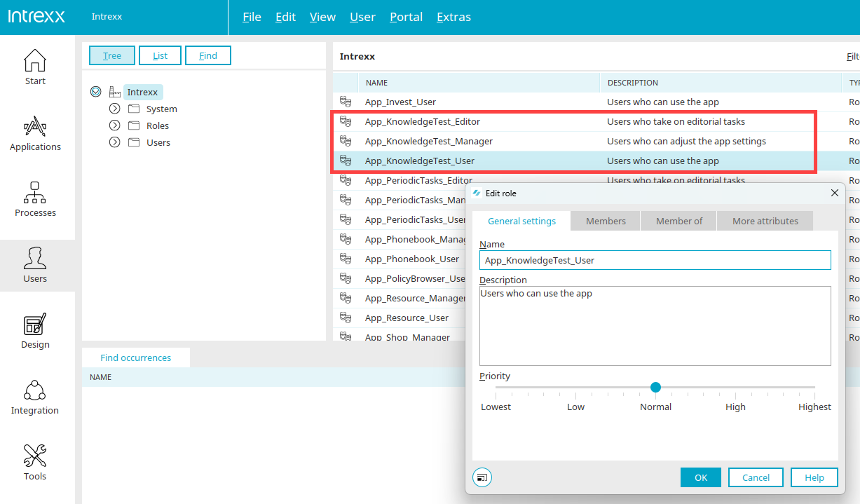Click the window icon at dialog bottom-left

click(482, 477)
